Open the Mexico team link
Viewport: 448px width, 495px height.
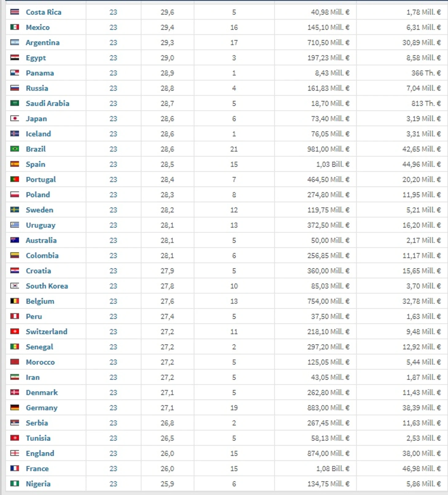tap(38, 27)
